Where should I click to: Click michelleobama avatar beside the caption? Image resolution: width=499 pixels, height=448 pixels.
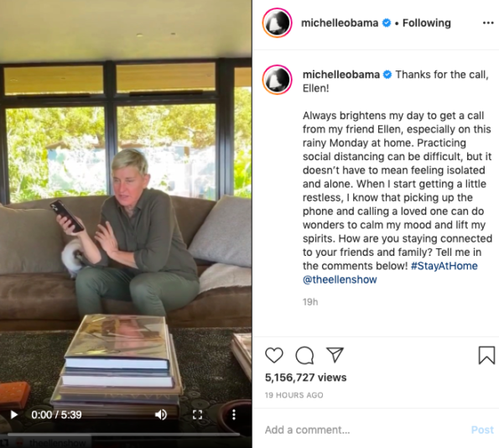click(278, 80)
